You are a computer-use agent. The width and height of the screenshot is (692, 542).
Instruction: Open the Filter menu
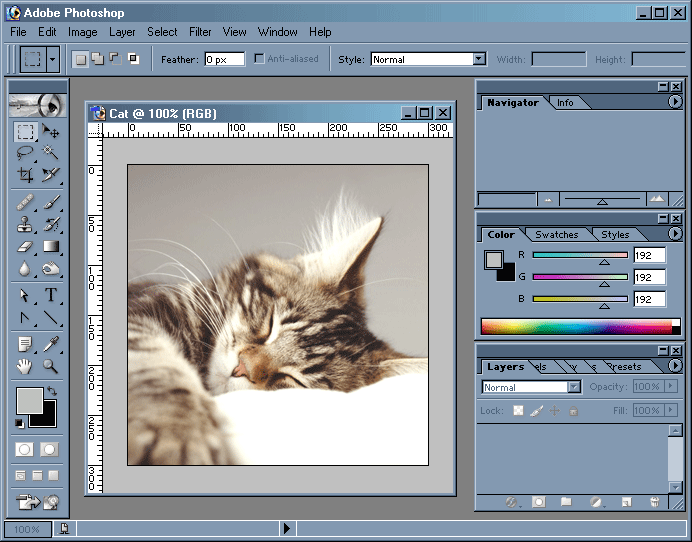tap(200, 32)
